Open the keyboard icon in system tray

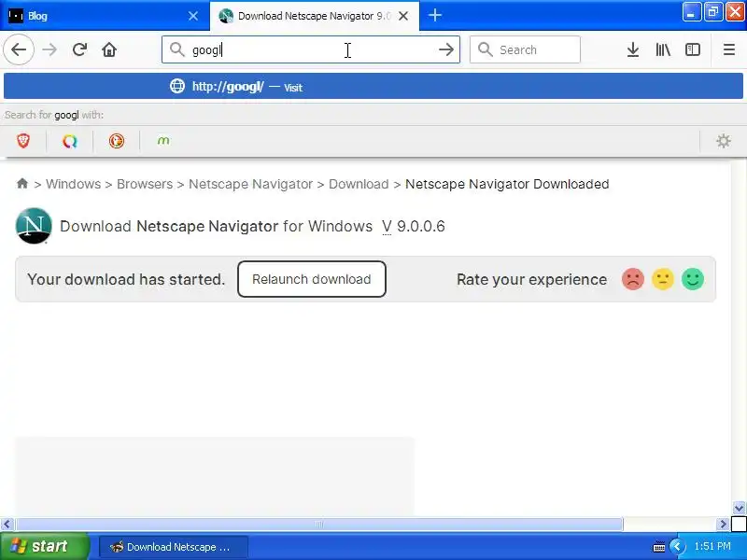pyautogui.click(x=659, y=547)
